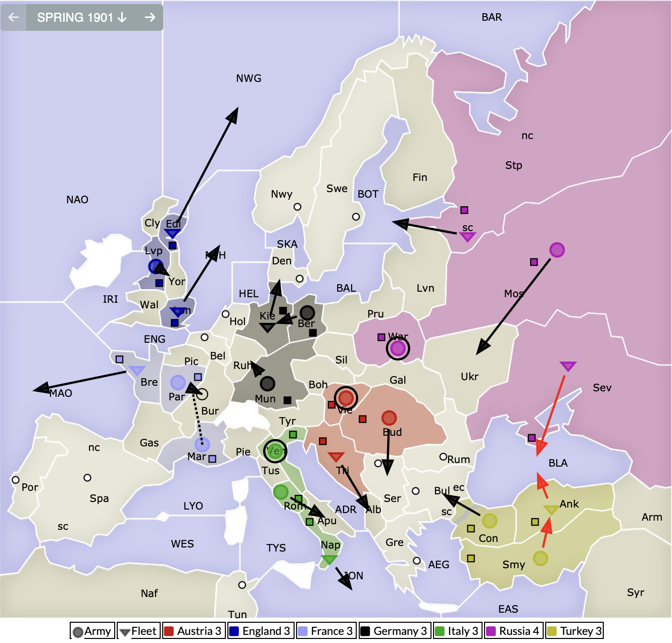Click the Russia 4 legend entry
The width and height of the screenshot is (672, 643).
point(514,631)
